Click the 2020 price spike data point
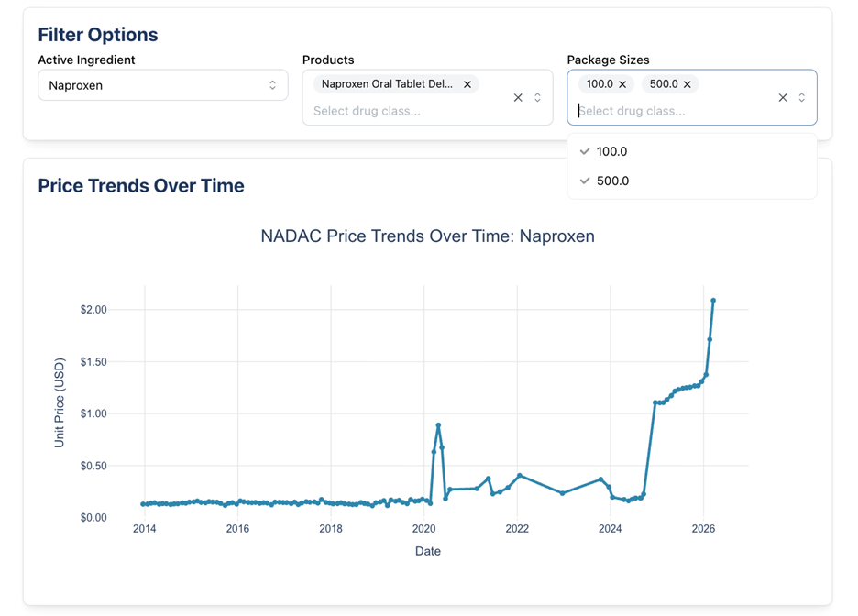Screen dimensions: 858x616 pos(438,425)
